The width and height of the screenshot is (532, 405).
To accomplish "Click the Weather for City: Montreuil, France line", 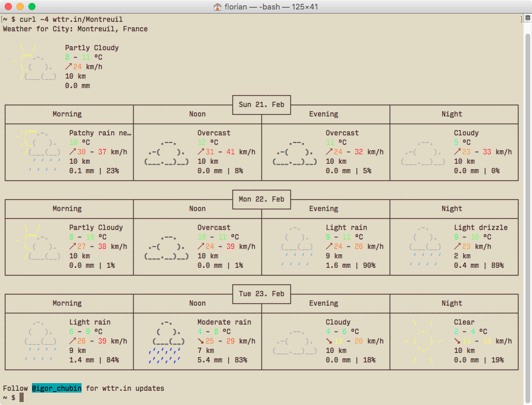I will coord(75,29).
